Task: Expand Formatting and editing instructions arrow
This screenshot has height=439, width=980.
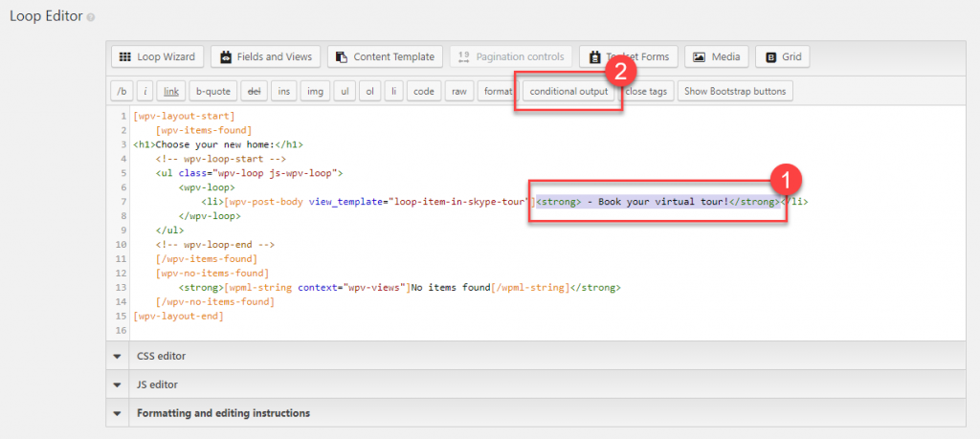Action: 117,413
